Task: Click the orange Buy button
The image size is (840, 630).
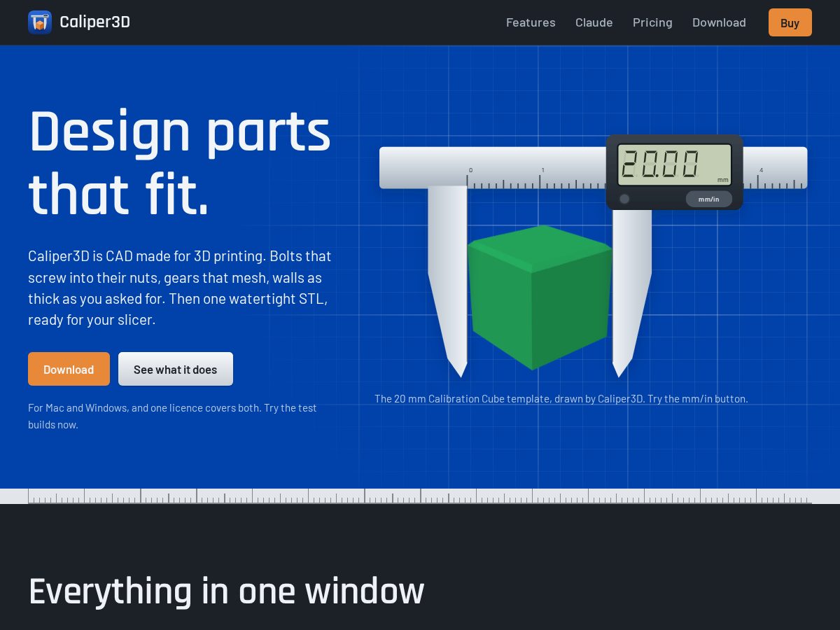Action: click(x=790, y=22)
